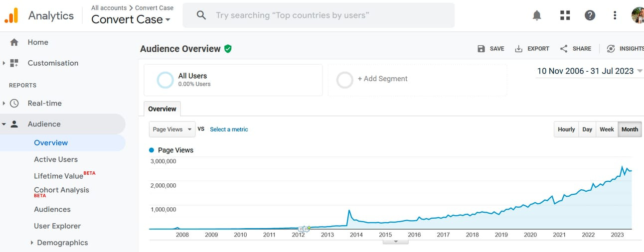Expand the Real-time section arrow

coord(4,104)
